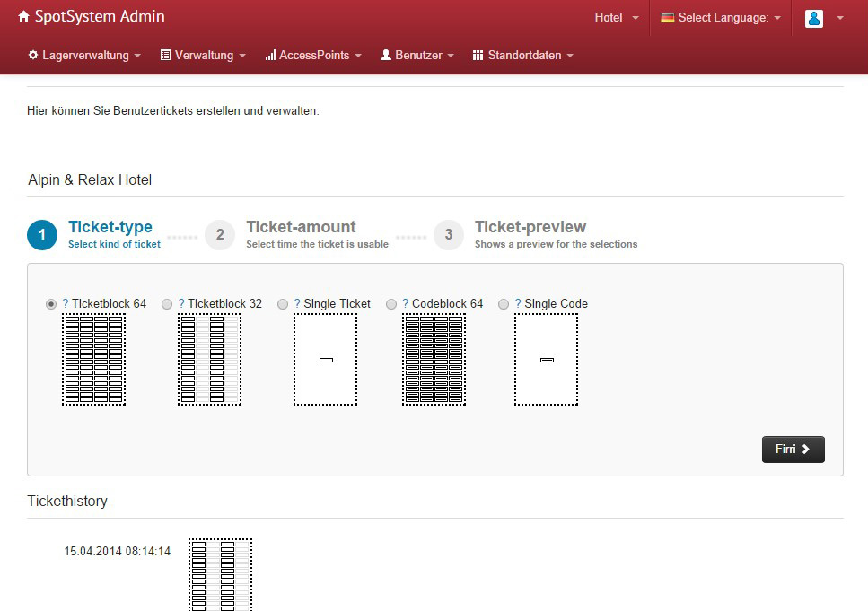Click the home icon beside SpotSystem Admin
The width and height of the screenshot is (868, 611).
(x=23, y=17)
